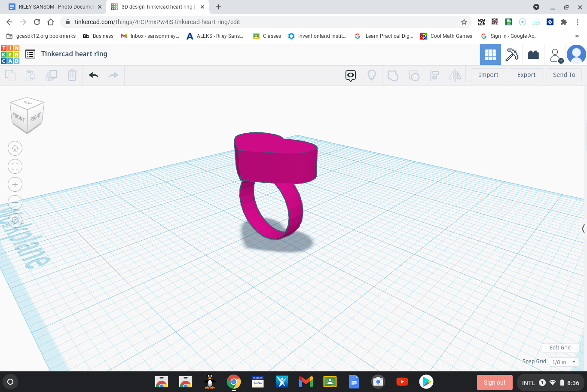Open the Align tool
The height and width of the screenshot is (392, 587).
click(434, 75)
